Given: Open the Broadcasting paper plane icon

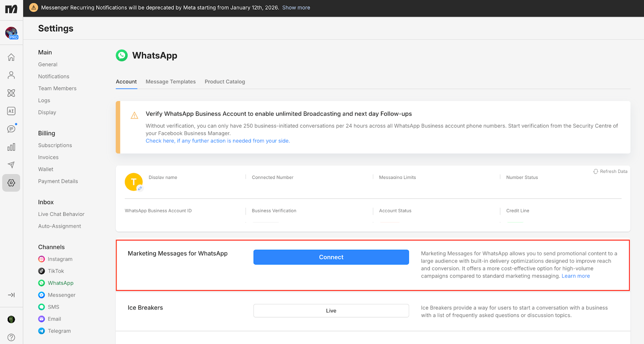Looking at the screenshot, I should click(x=11, y=165).
